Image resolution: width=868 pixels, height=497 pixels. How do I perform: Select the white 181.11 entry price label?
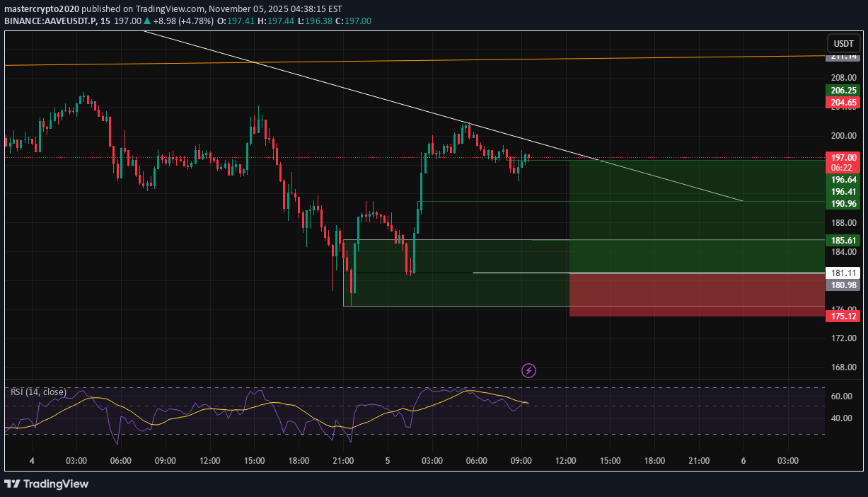843,273
